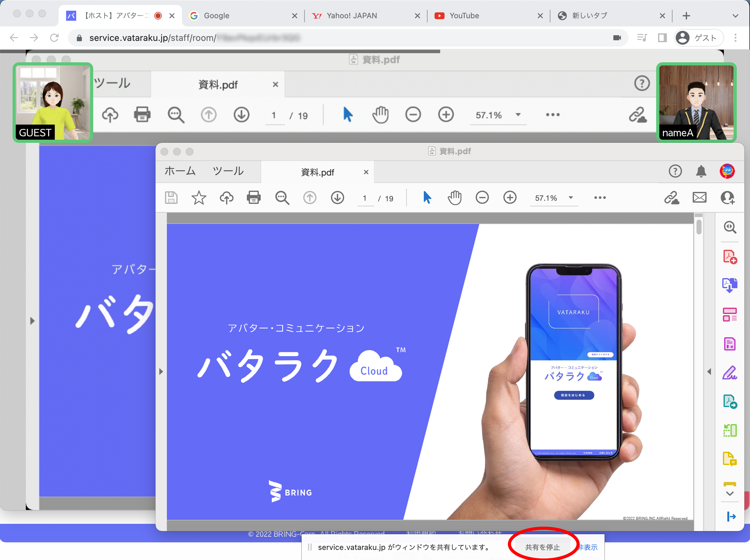
Task: Click the next page down arrow icon
Action: pos(337,198)
